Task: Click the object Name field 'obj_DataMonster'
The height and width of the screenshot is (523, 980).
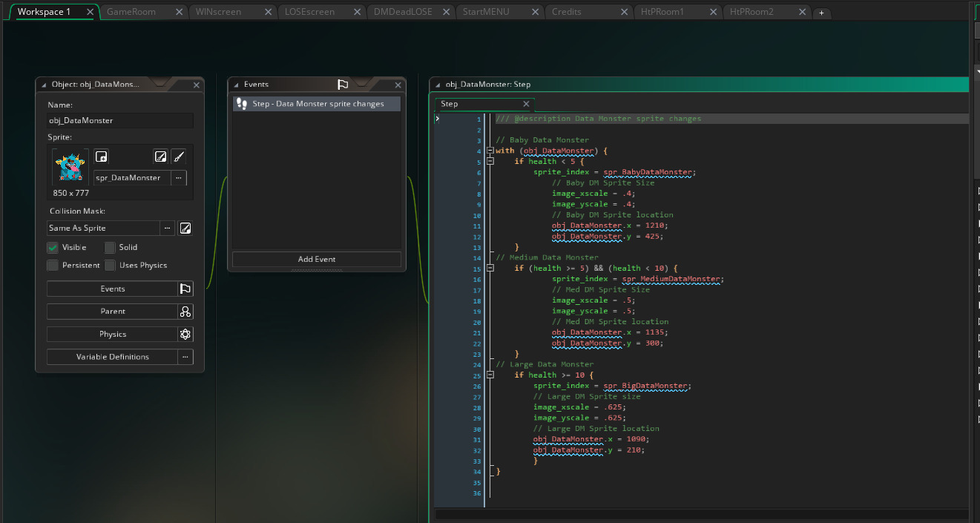Action: coord(120,120)
